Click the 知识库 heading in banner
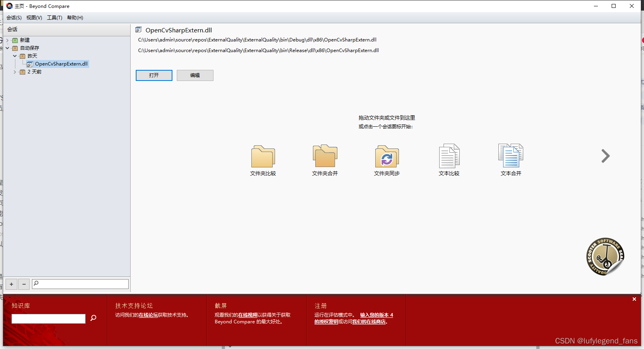The image size is (644, 349). 21,306
